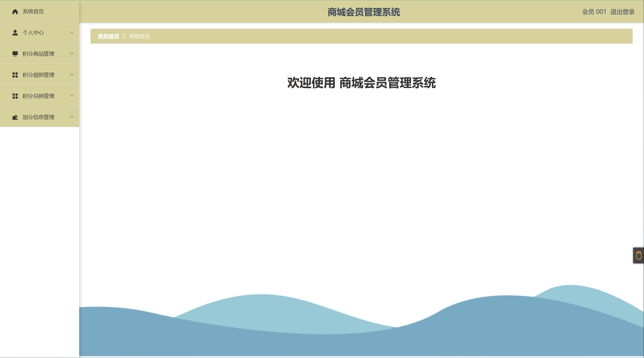This screenshot has height=358, width=644.
Task: Click the grid icon beside 积分兑换管理
Action: pos(15,96)
